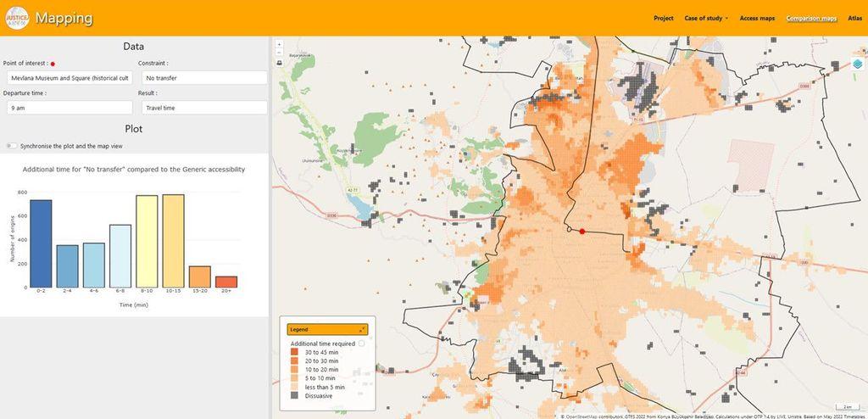Open the map layers switcher
Screen dimensions: 868x419
coord(858,64)
